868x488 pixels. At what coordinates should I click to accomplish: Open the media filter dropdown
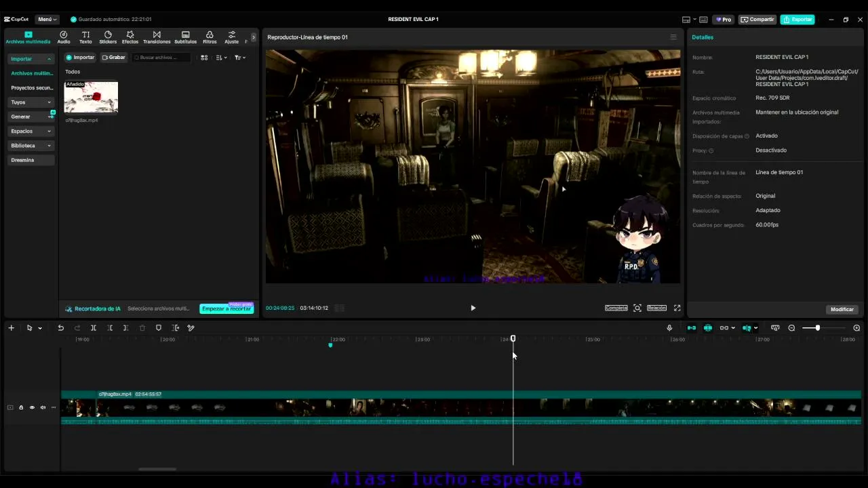coord(239,58)
